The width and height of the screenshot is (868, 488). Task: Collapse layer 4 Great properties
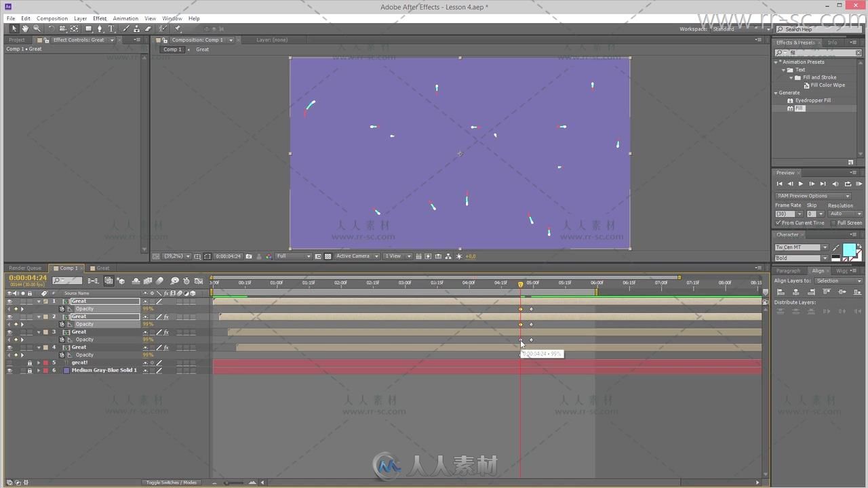[38, 348]
